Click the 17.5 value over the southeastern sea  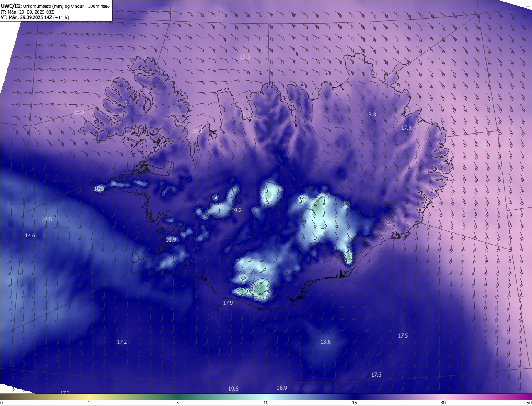(403, 336)
